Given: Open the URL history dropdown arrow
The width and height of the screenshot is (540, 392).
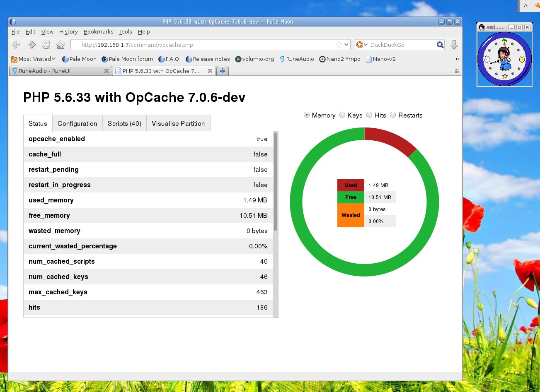Looking at the screenshot, I should pos(346,45).
